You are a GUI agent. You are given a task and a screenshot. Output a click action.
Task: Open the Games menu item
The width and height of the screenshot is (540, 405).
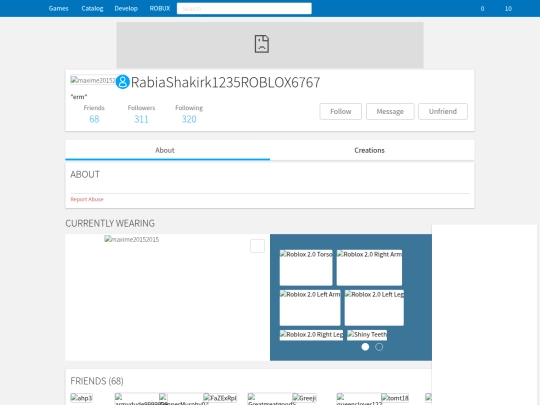[x=58, y=8]
